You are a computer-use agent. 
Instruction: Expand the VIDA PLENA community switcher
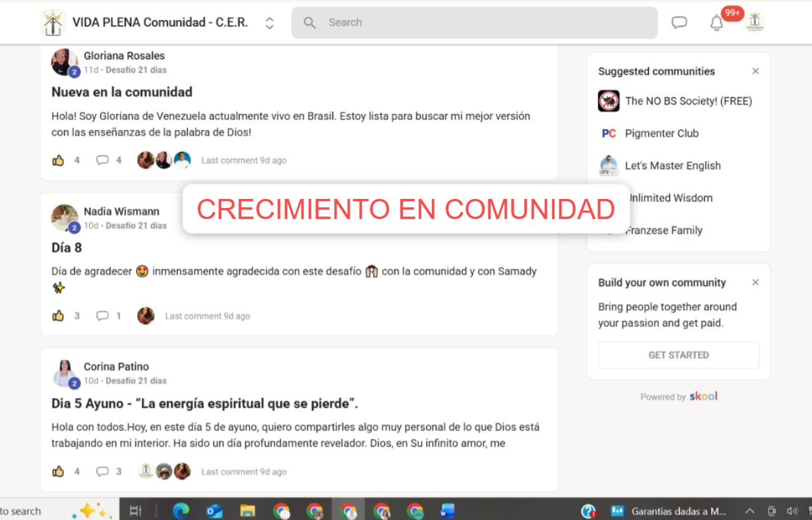[x=270, y=23]
